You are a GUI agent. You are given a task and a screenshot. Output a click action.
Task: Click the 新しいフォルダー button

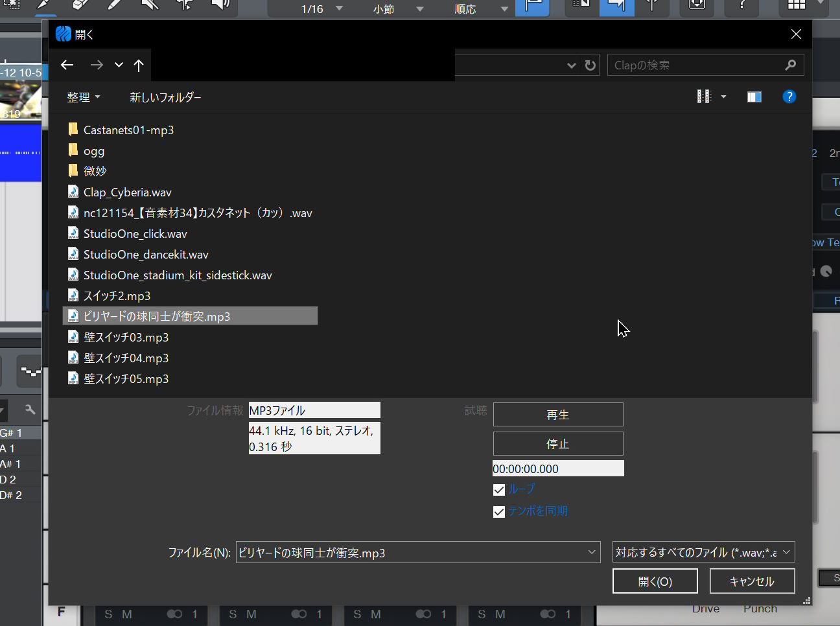[x=165, y=97]
